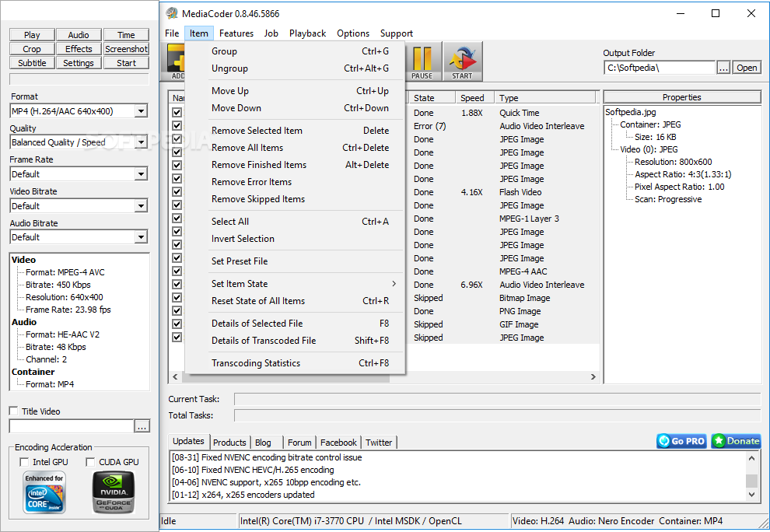Uncheck the Error (7) row checkbox
The image size is (770, 532).
click(177, 126)
